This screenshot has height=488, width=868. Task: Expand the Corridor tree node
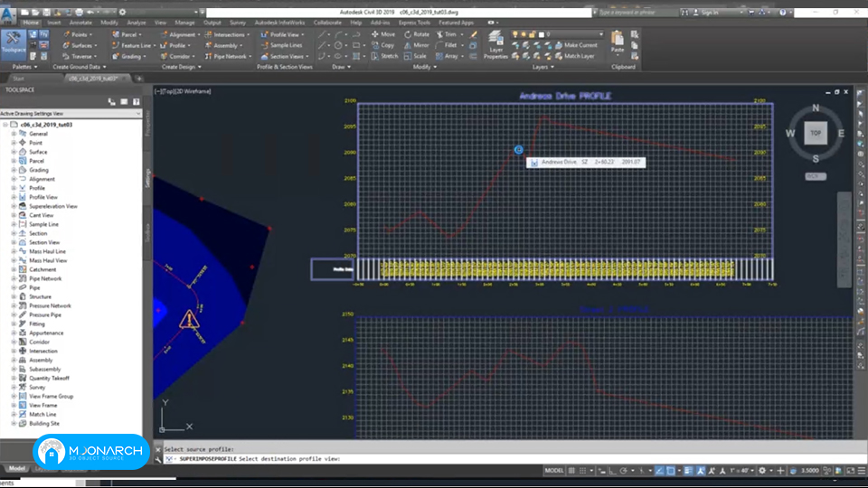(x=14, y=342)
